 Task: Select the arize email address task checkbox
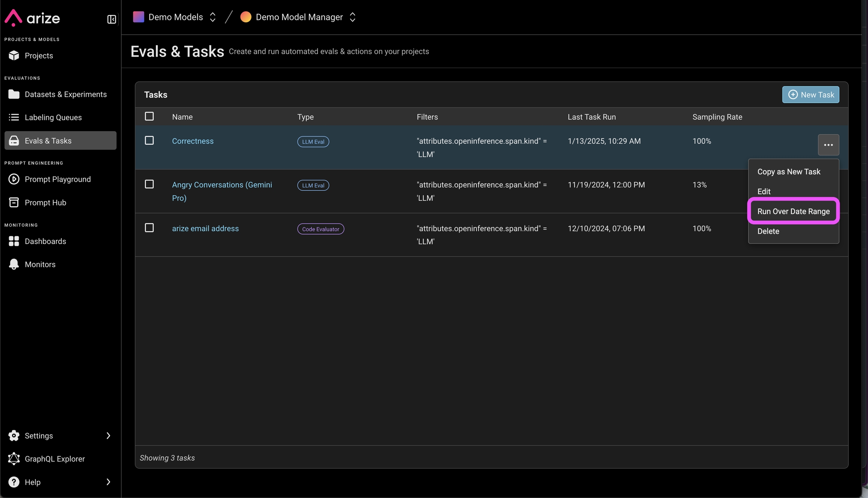point(149,228)
